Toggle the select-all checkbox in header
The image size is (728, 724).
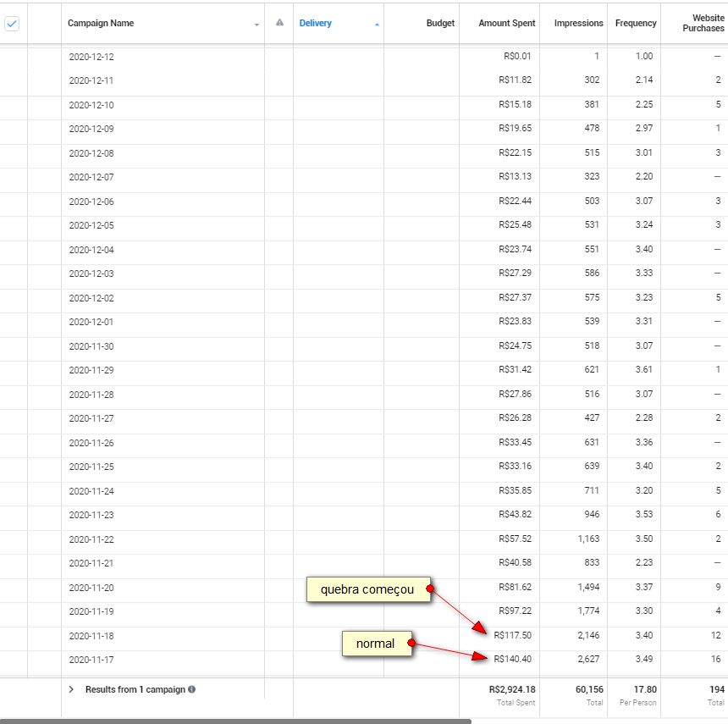(12, 23)
